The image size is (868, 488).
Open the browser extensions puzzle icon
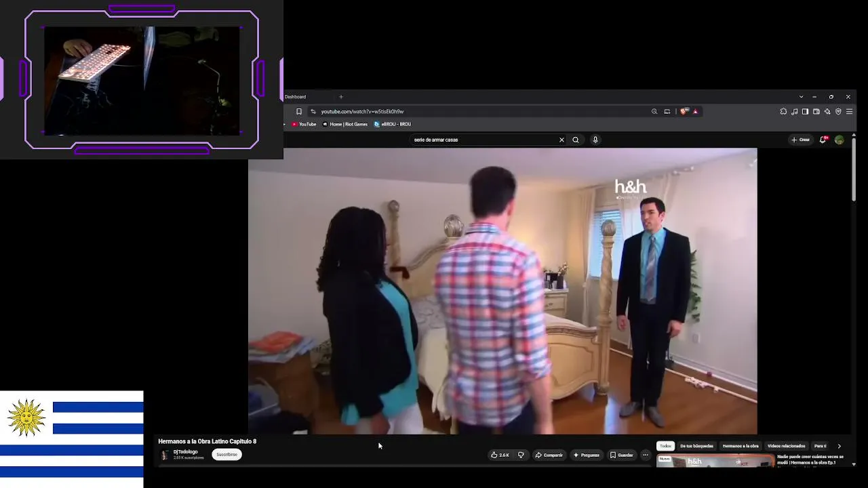(783, 112)
